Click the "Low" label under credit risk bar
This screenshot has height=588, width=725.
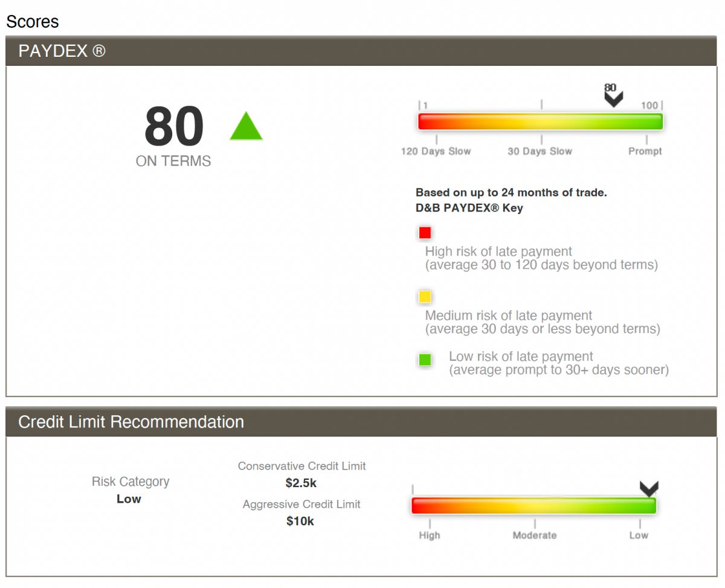pos(639,535)
